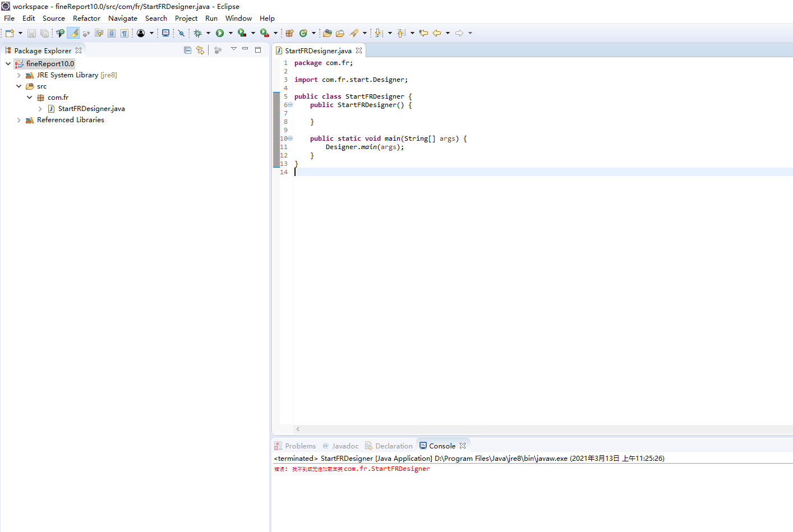Click the Last Edit Location icon
Image resolution: width=793 pixels, height=532 pixels.
423,33
